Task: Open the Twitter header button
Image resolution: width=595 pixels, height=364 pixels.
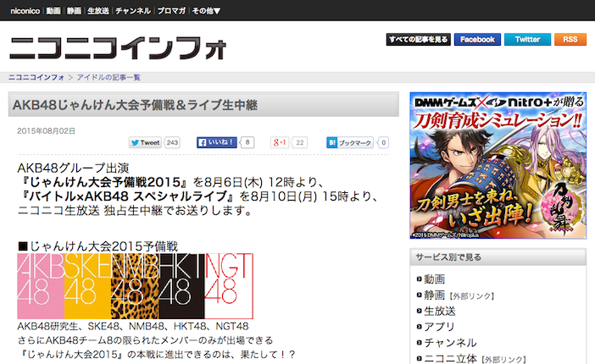Action: coord(527,40)
